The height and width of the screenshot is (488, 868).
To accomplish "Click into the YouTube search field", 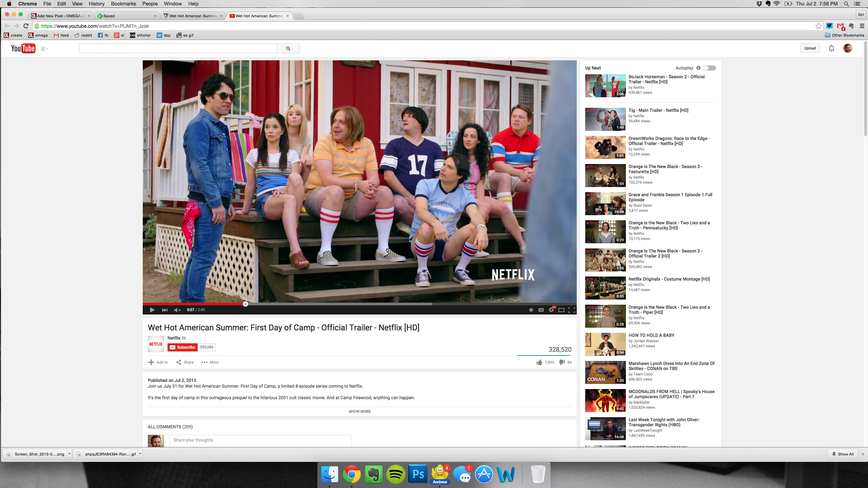I will click(178, 48).
